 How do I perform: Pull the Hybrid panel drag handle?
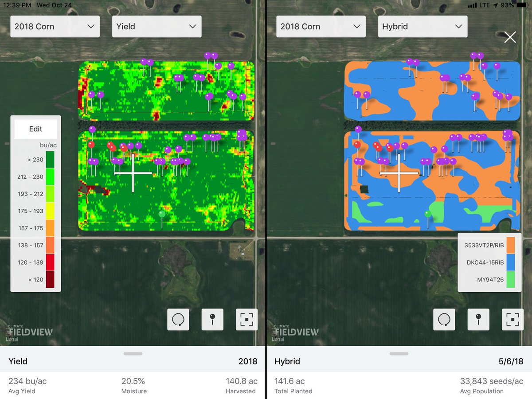(399, 354)
